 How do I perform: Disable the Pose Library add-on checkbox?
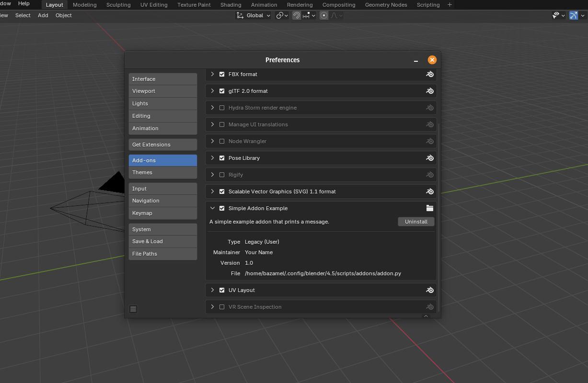pyautogui.click(x=222, y=158)
